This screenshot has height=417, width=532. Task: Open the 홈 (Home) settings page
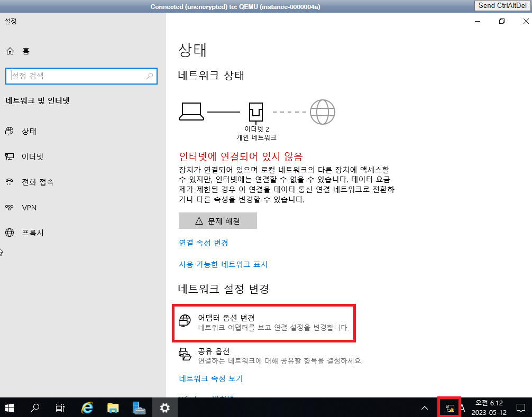point(17,51)
